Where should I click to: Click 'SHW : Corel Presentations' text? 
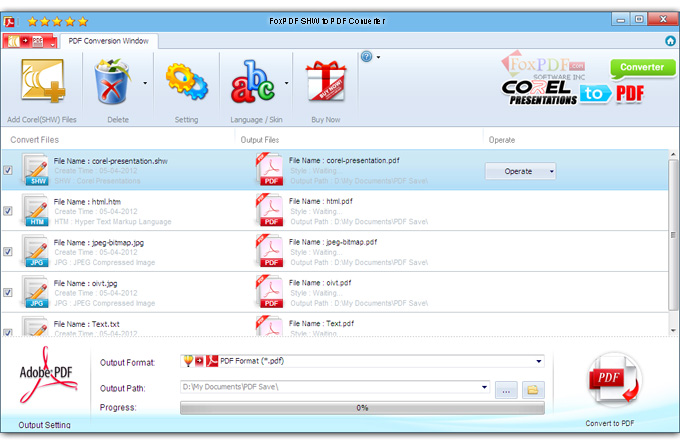point(97,181)
